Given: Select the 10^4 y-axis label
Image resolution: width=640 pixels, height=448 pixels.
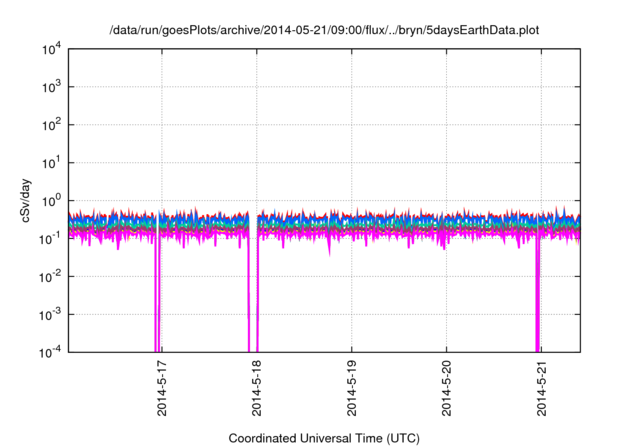Looking at the screenshot, I should coord(51,49).
